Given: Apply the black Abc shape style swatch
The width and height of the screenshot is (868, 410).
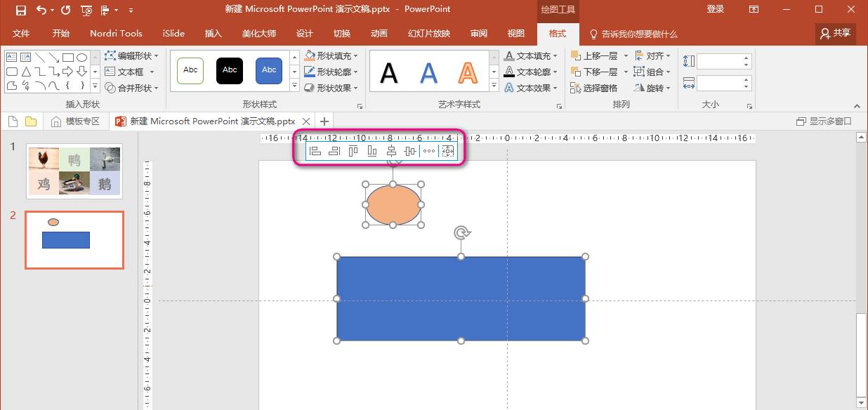Looking at the screenshot, I should pyautogui.click(x=230, y=70).
